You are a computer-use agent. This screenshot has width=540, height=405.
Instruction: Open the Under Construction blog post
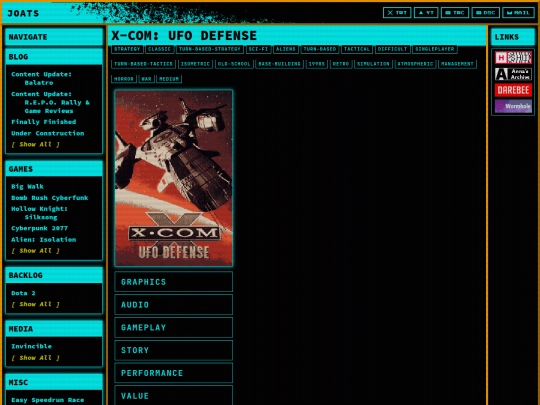click(48, 133)
